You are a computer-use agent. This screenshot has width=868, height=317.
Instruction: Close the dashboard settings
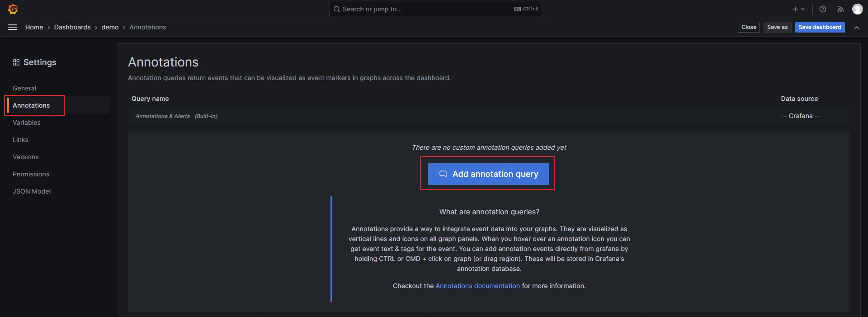pos(749,27)
